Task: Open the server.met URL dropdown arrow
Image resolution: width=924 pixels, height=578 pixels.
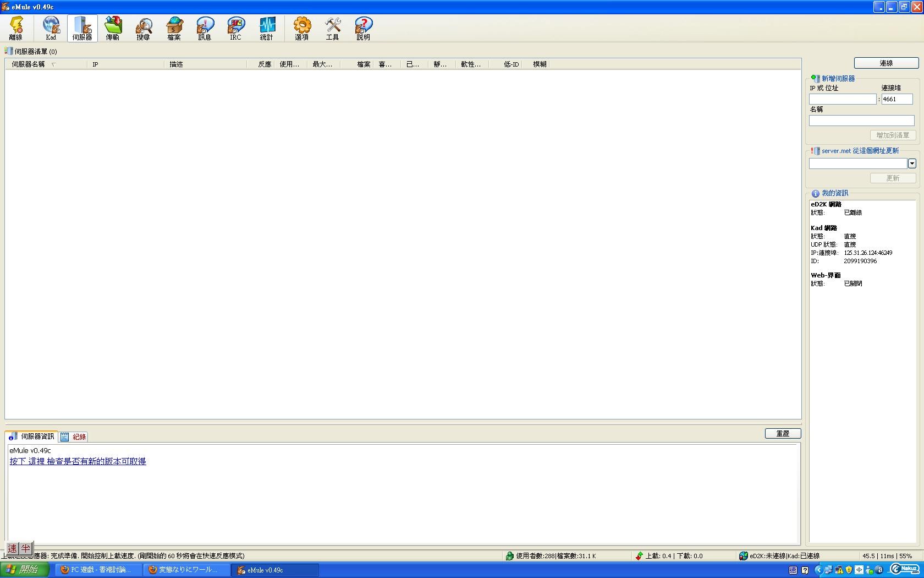Action: pos(912,163)
